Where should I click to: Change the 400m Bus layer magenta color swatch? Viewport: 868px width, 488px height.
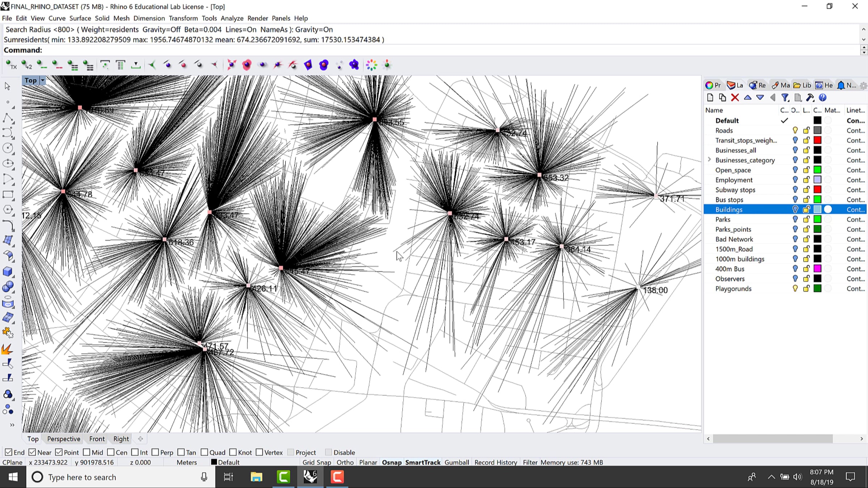tap(817, 269)
